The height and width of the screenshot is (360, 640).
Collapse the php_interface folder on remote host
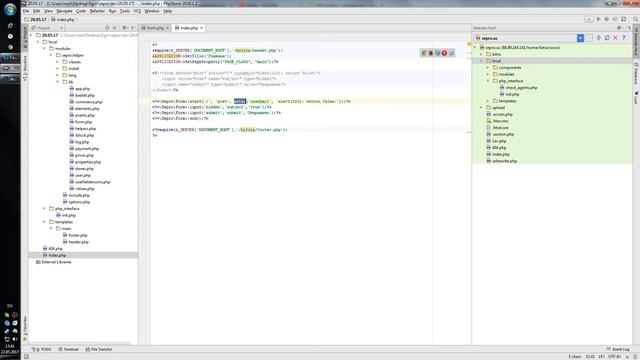488,81
